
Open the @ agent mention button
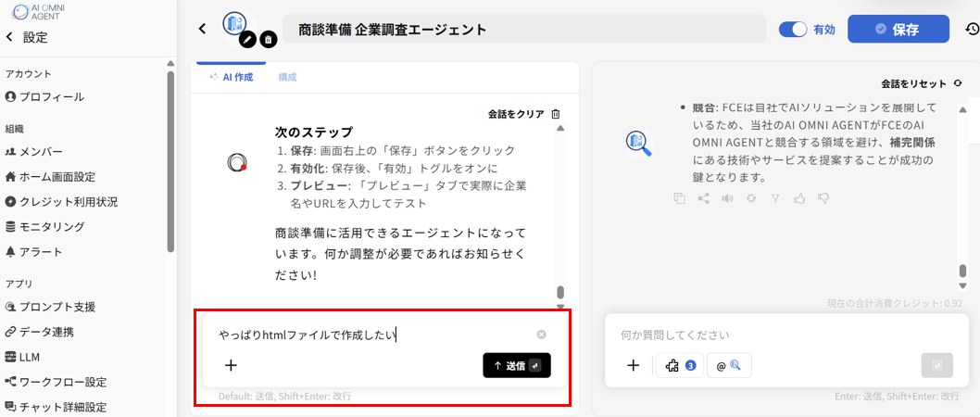coord(729,366)
